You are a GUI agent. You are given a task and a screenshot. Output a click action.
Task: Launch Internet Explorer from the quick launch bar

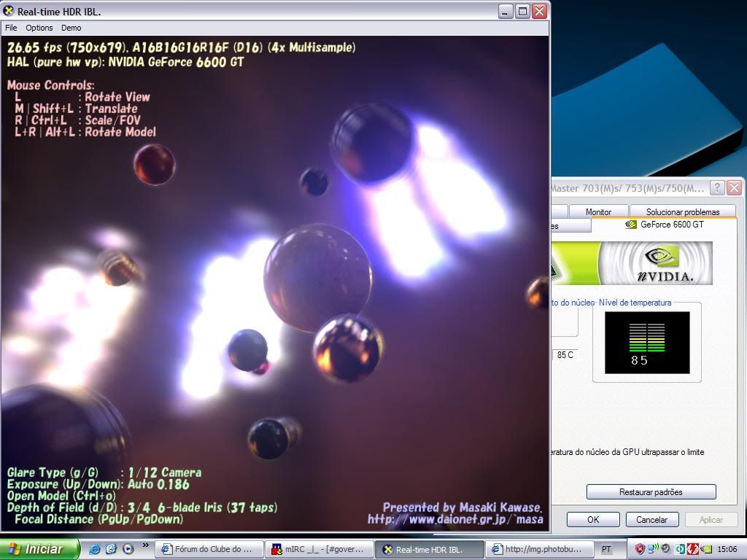tap(94, 549)
